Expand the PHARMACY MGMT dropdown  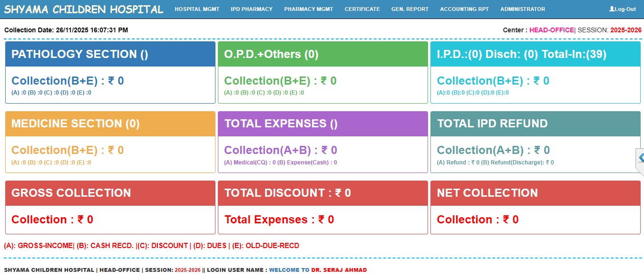[308, 9]
